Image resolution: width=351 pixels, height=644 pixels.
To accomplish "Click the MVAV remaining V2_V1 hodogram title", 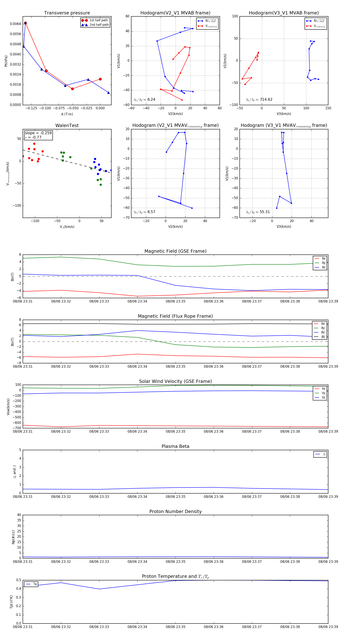I will click(175, 125).
